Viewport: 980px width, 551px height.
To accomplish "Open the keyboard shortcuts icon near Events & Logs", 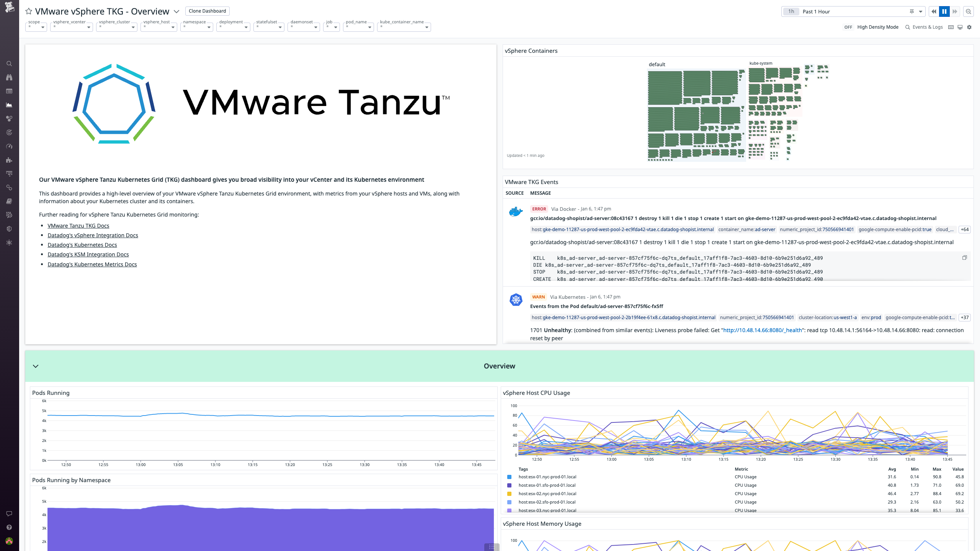I will [951, 27].
